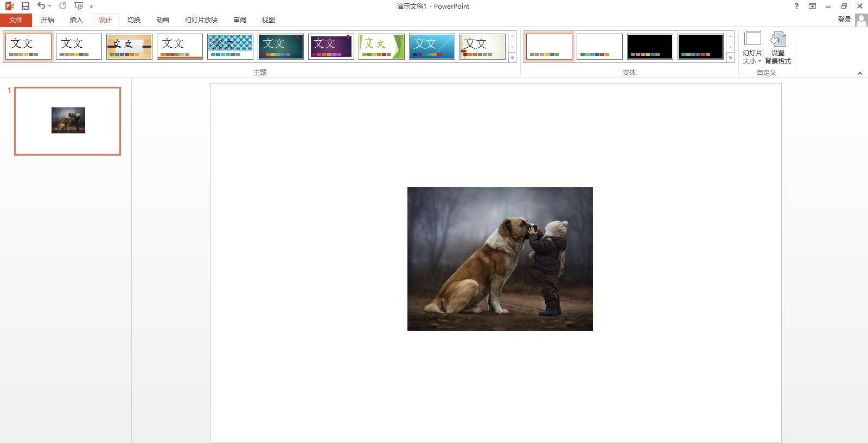Apply the second white theme
Viewport: 868px width, 443px height.
79,47
